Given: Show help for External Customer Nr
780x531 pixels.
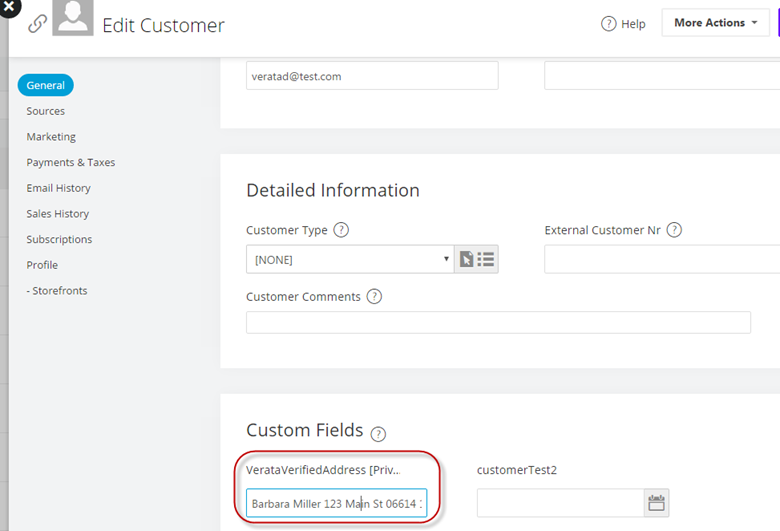Looking at the screenshot, I should click(674, 230).
